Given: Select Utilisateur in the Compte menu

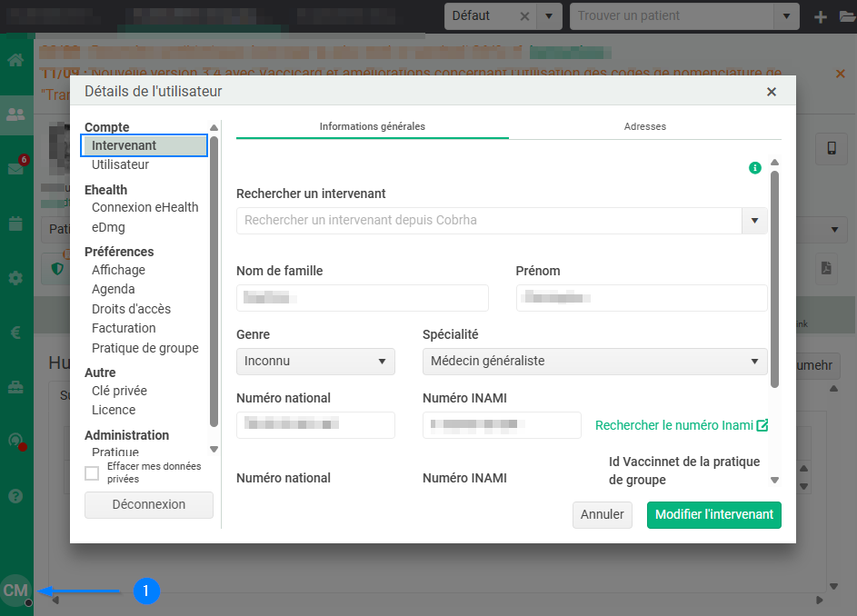Looking at the screenshot, I should click(x=120, y=164).
